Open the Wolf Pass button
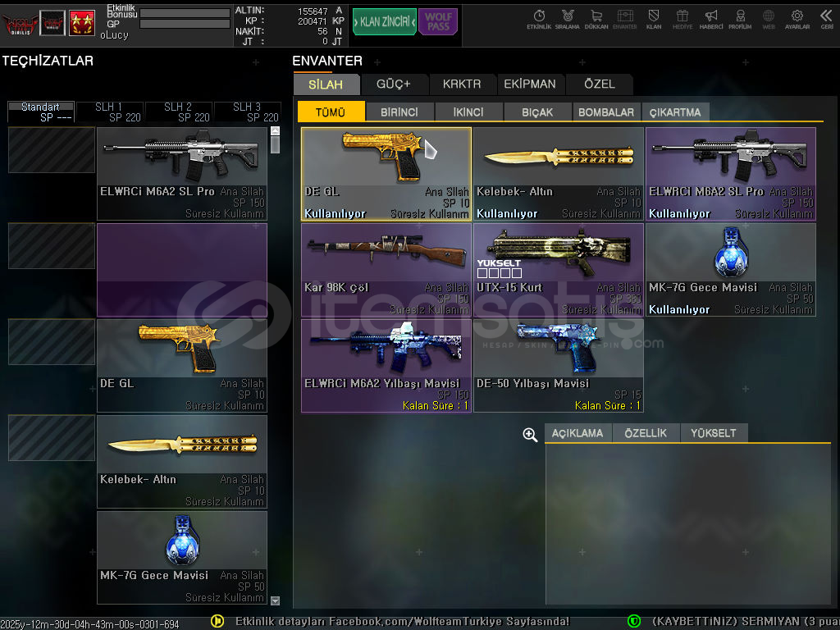 (x=438, y=22)
